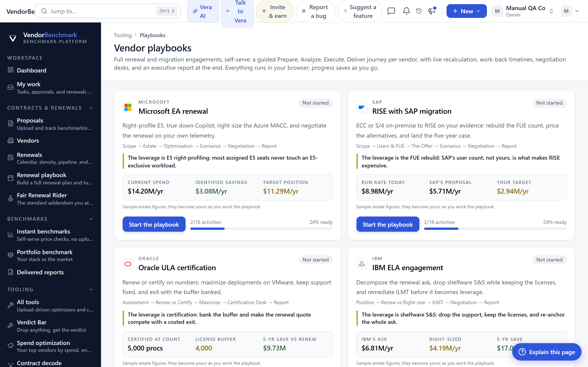The height and width of the screenshot is (367, 588).
Task: Start the Microsoft EA renewal playbook
Action: pos(154,224)
